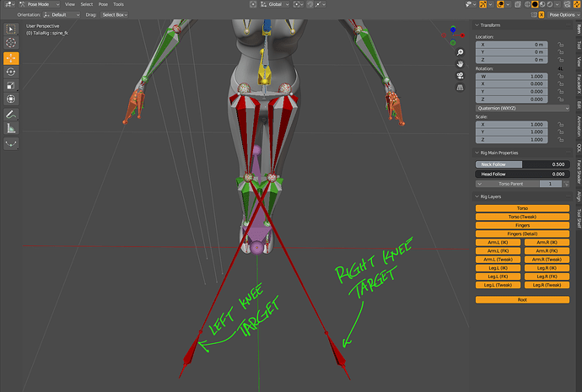Activate the Transform tool
Image resolution: width=582 pixels, height=392 pixels.
(x=11, y=99)
